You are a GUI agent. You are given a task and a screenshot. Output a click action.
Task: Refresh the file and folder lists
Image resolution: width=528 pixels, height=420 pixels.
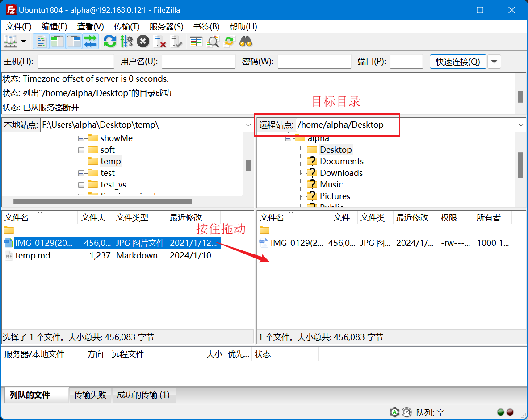(x=110, y=42)
